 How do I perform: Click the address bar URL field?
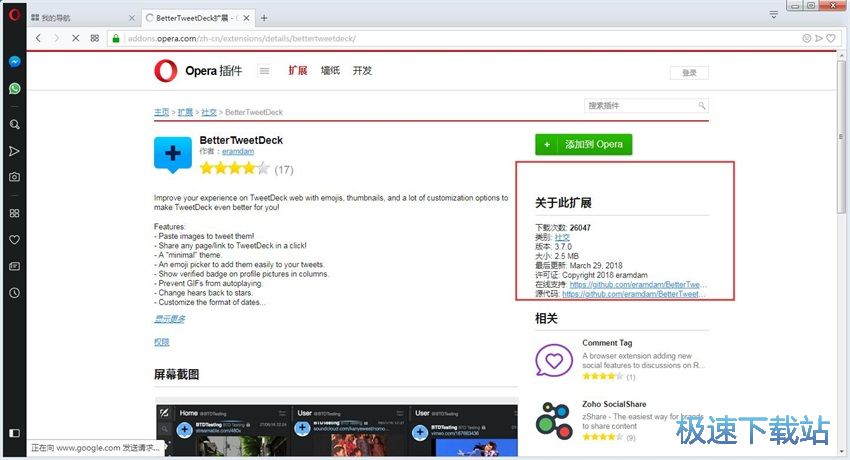click(x=461, y=38)
